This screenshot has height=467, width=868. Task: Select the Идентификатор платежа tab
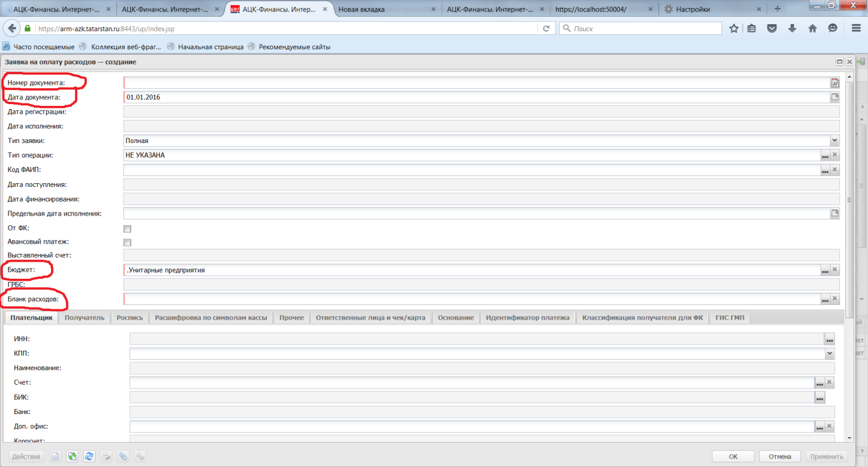(527, 317)
